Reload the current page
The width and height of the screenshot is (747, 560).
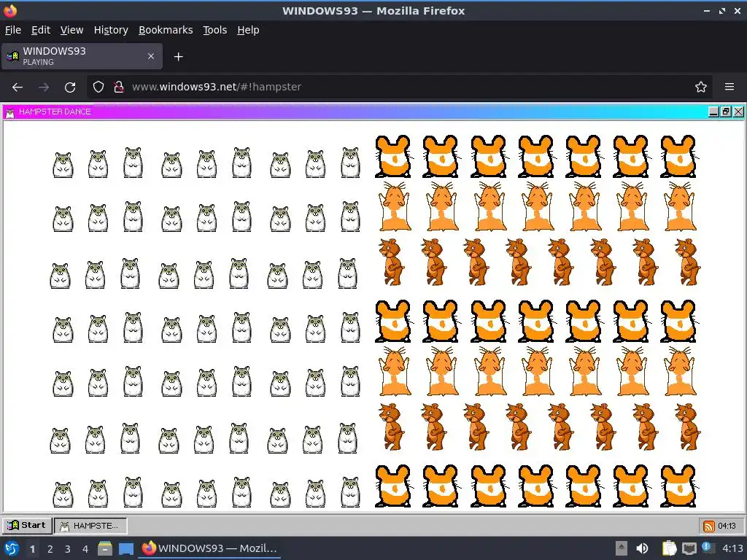(x=70, y=87)
